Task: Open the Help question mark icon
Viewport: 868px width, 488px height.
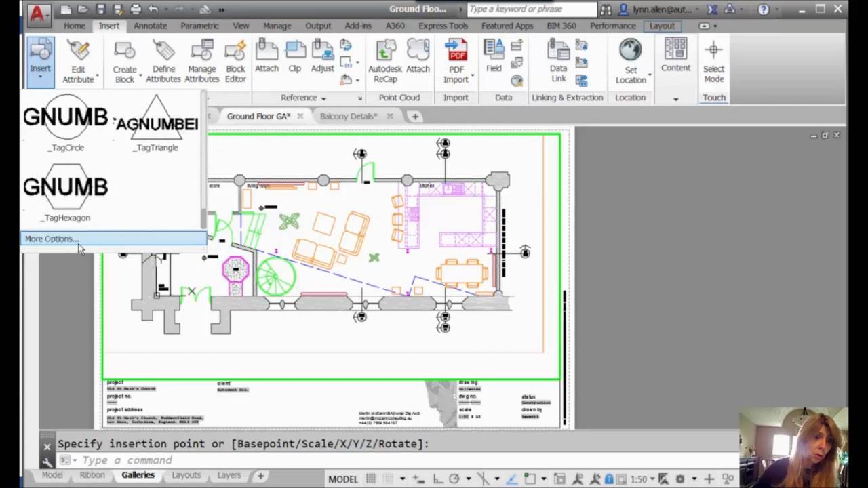Action: point(764,9)
